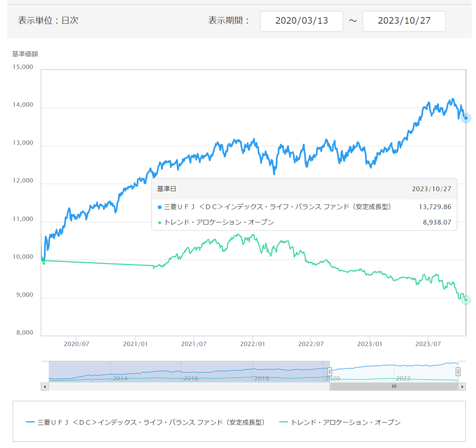The width and height of the screenshot is (476, 448).
Task: Toggle トレンド・アロケーション・オープン series in the legend
Action: click(x=345, y=422)
